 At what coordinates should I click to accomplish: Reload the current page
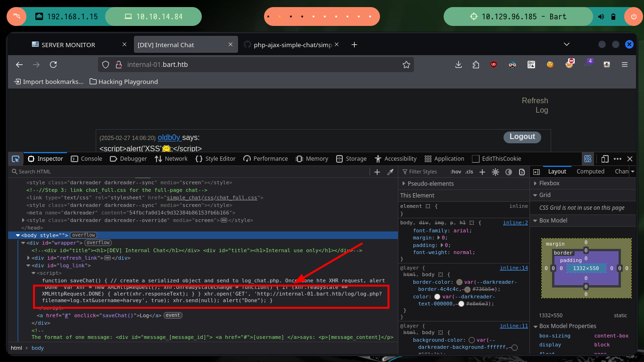(x=53, y=65)
